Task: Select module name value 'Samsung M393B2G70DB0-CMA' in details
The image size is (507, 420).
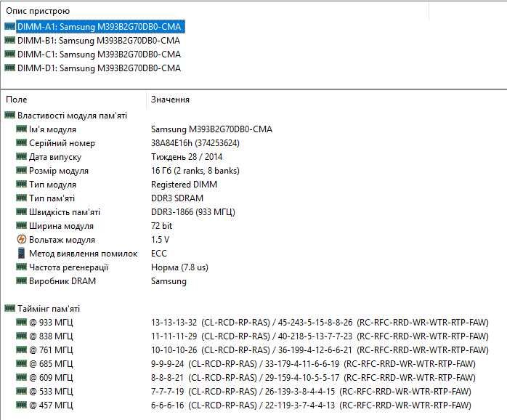Action: click(x=211, y=129)
